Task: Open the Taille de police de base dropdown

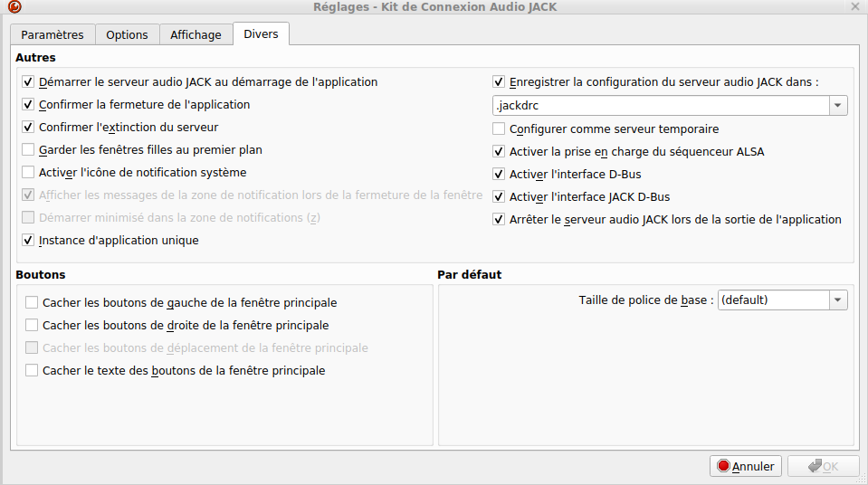Action: [838, 300]
